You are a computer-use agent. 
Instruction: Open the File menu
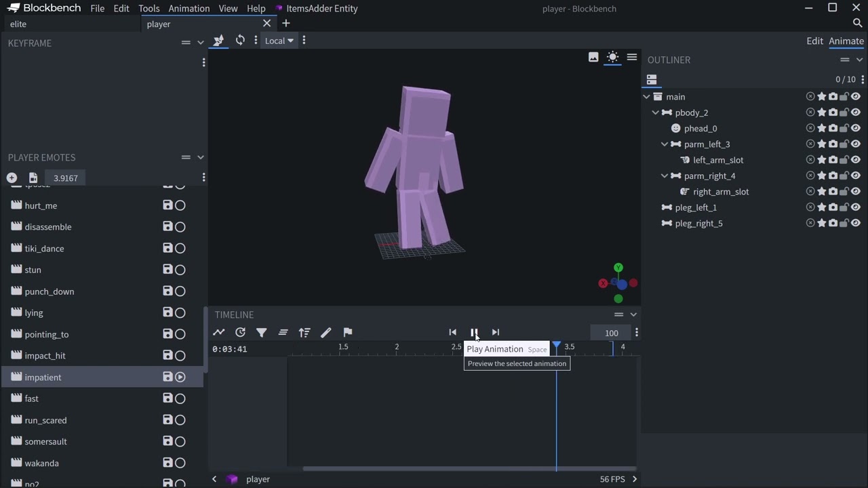point(98,8)
